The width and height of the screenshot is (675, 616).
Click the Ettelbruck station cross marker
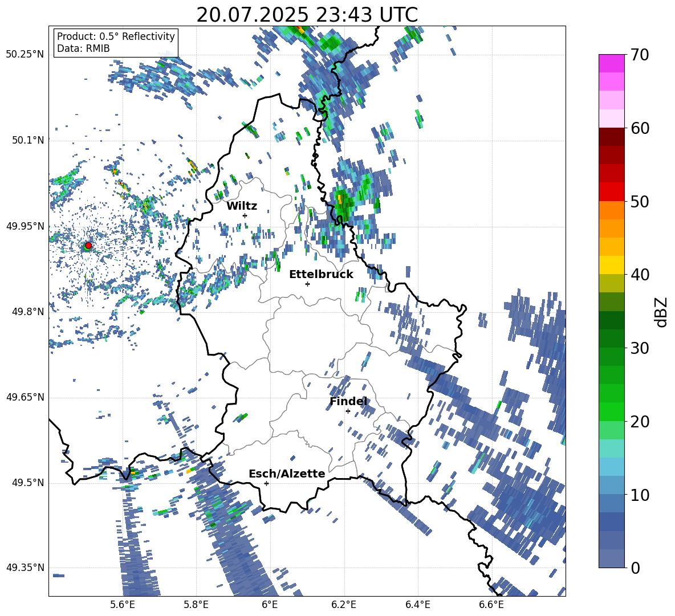(x=307, y=284)
